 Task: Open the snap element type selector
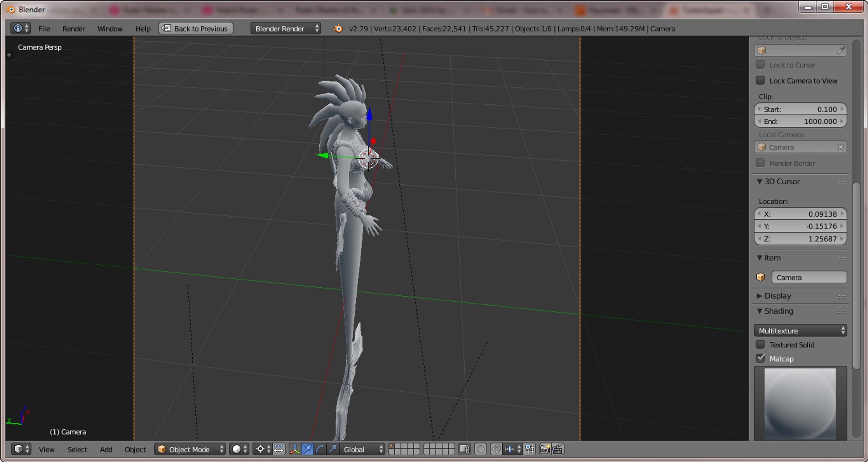513,449
